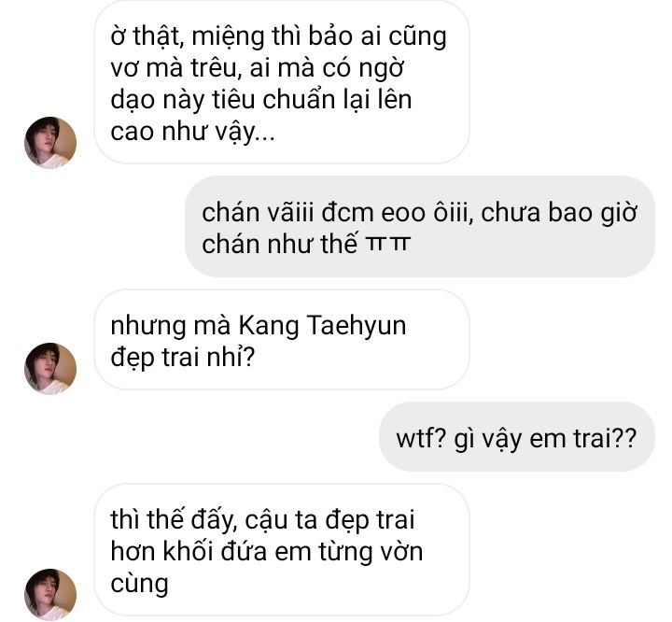Viewport: 672px width, 622px height.
Task: Click the name 'Kang Taehyun' in the chat
Action: 322,326
